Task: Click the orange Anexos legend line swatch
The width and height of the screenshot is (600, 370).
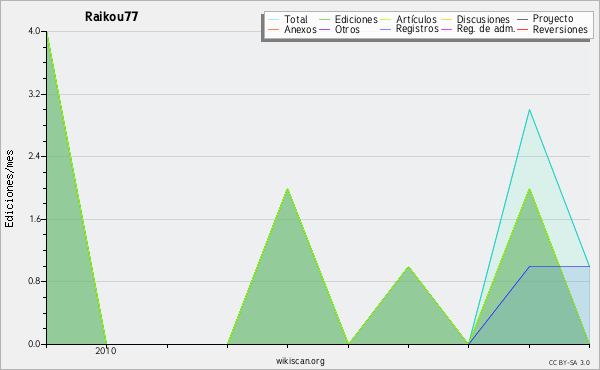Action: 274,29
